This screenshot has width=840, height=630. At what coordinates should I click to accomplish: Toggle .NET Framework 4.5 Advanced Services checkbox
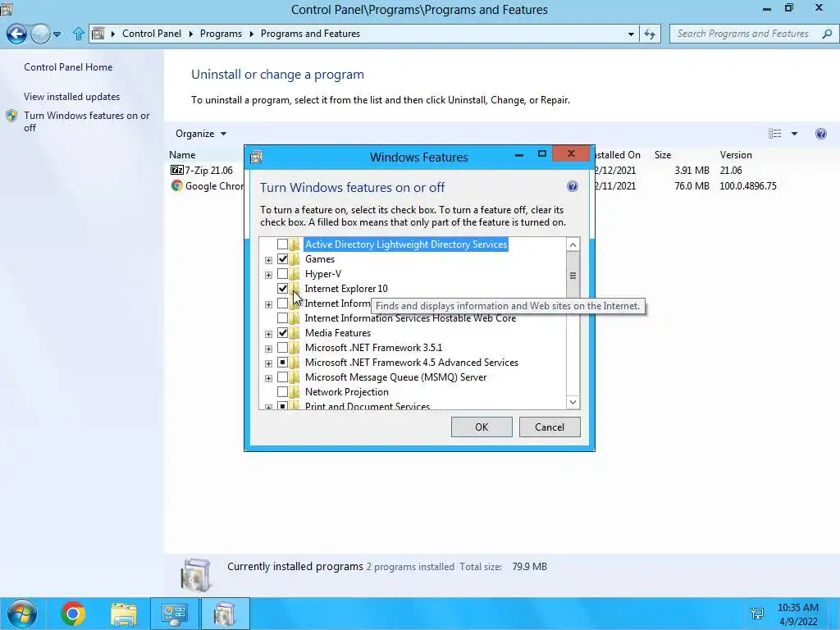(x=282, y=363)
